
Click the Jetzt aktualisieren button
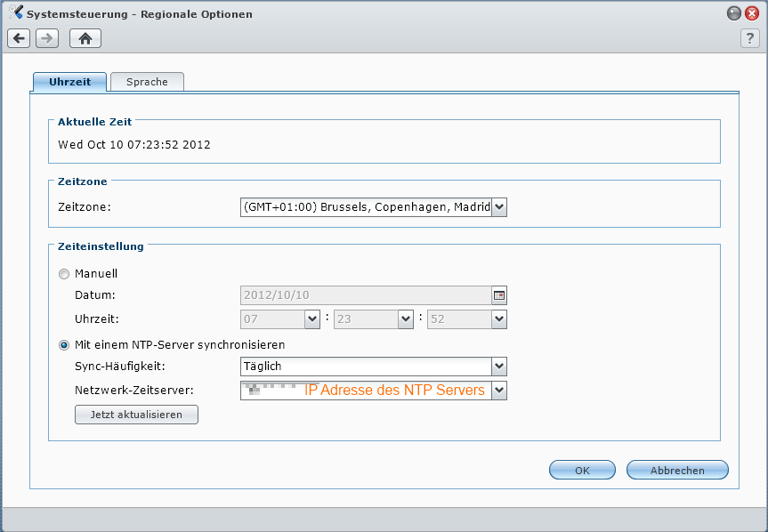coord(136,415)
